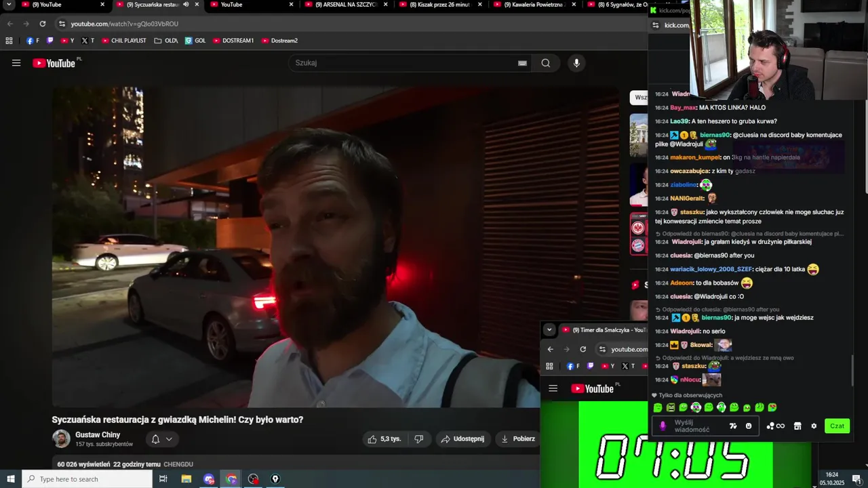Close the Syczuańska restauracja tab
This screenshot has width=868, height=488.
tap(197, 5)
